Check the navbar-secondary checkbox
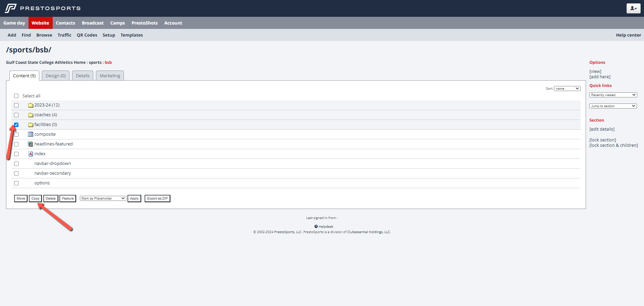 (16, 174)
